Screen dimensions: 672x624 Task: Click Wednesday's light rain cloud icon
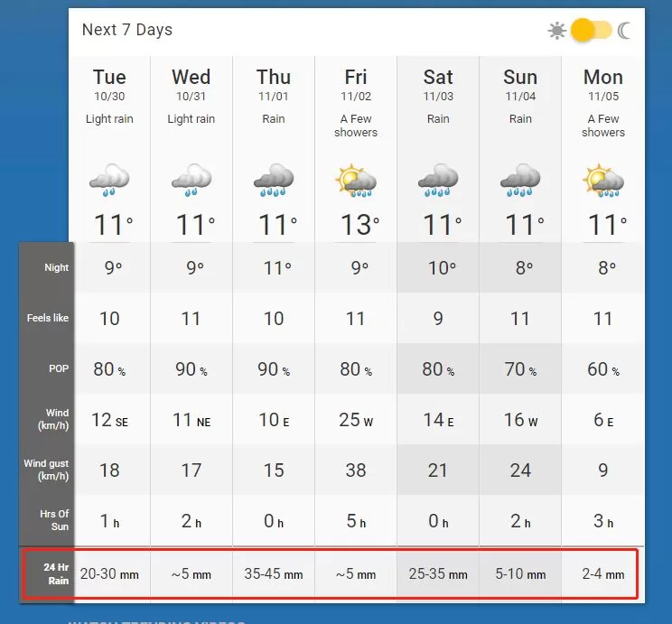pyautogui.click(x=191, y=180)
